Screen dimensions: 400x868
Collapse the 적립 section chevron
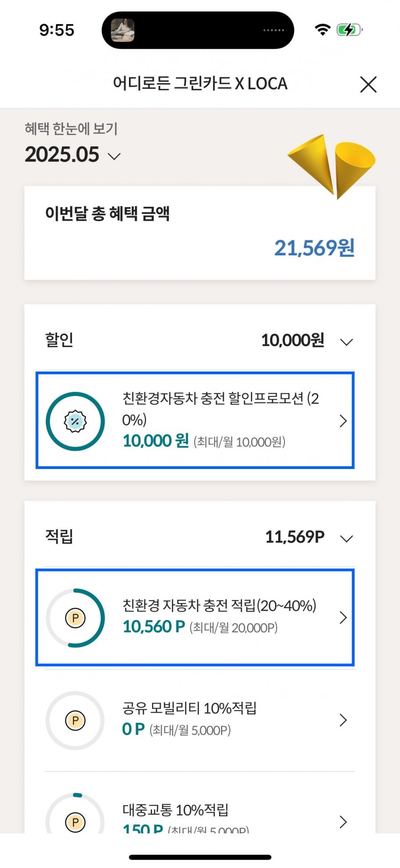pyautogui.click(x=346, y=538)
